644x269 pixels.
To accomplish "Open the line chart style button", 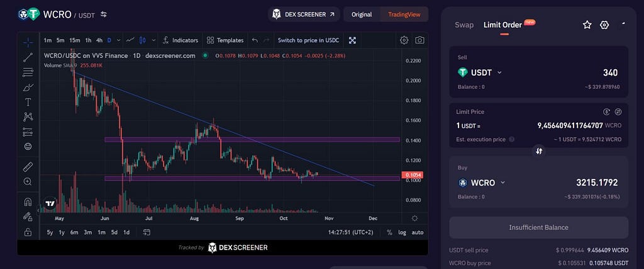I will click(x=131, y=40).
